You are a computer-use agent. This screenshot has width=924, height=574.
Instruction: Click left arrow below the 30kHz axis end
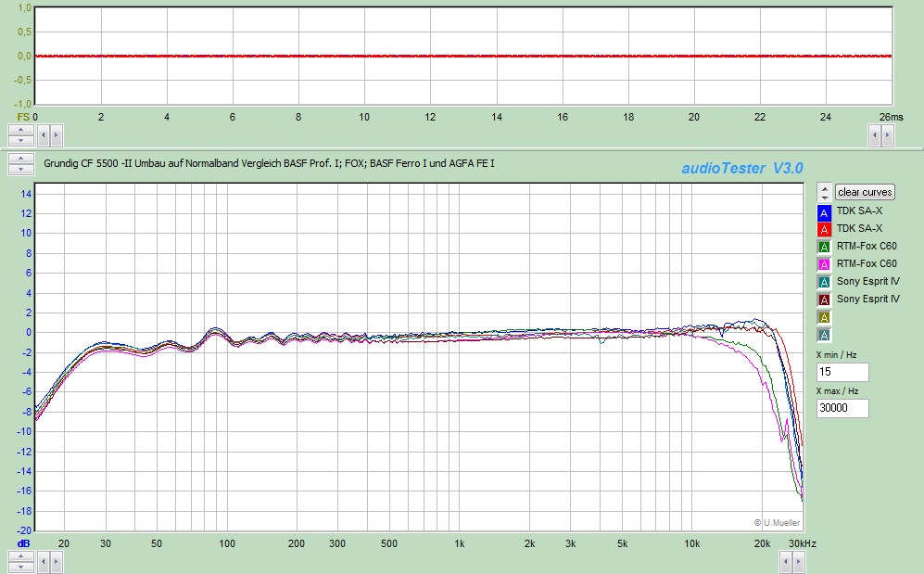point(784,560)
